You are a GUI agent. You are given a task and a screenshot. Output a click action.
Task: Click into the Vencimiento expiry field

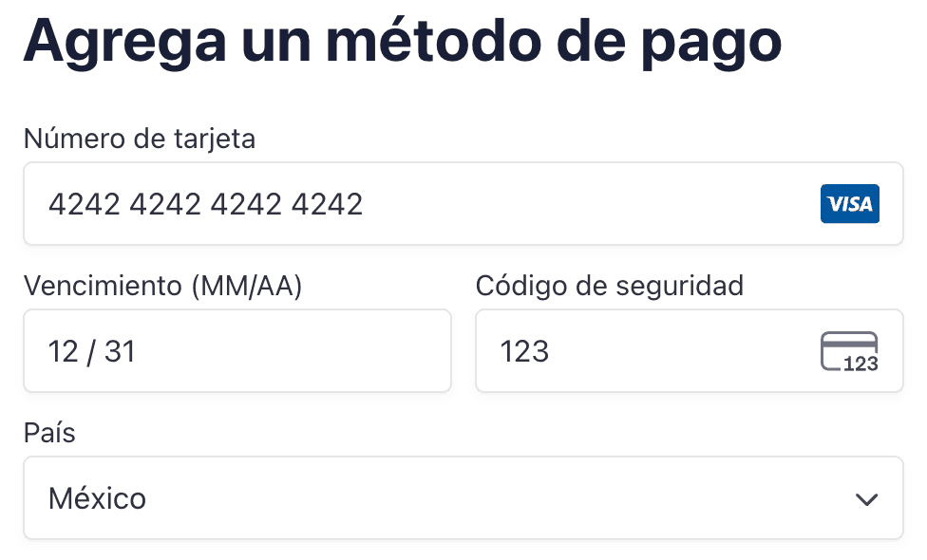[x=285, y=351]
